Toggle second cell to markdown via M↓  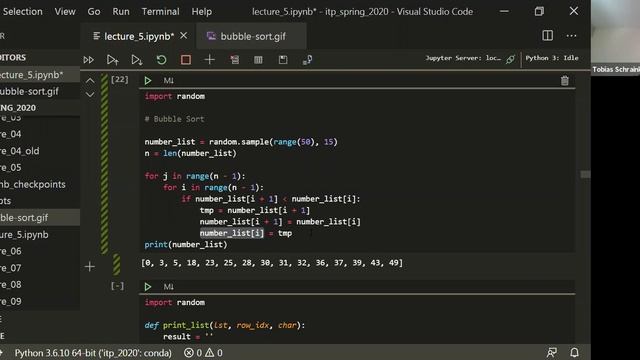coord(169,287)
